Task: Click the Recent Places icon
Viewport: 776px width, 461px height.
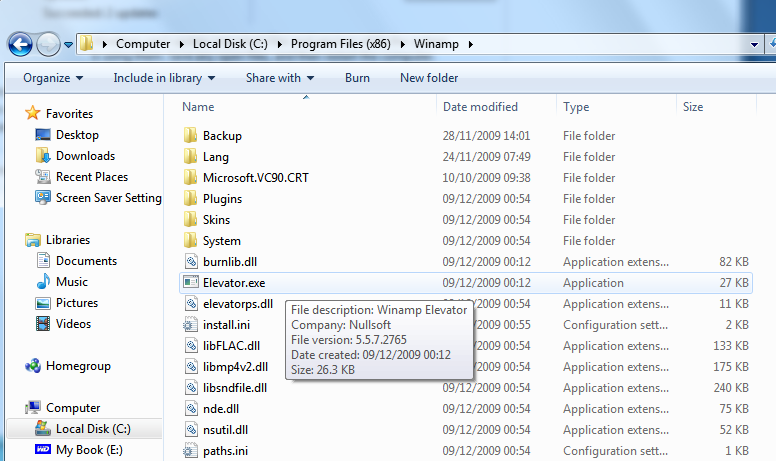Action: [x=43, y=177]
